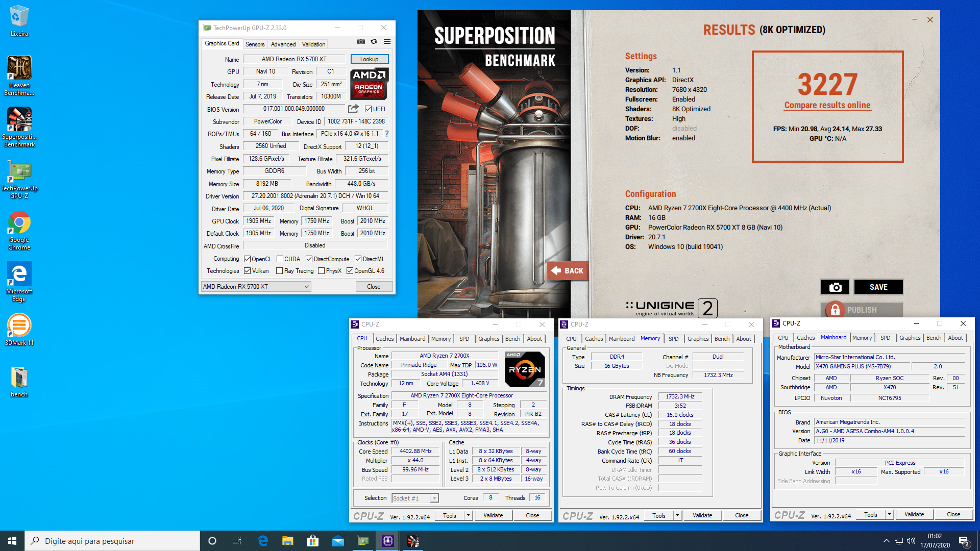Switch to the Validation tab in GPU-Z
The width and height of the screenshot is (980, 551).
[313, 44]
